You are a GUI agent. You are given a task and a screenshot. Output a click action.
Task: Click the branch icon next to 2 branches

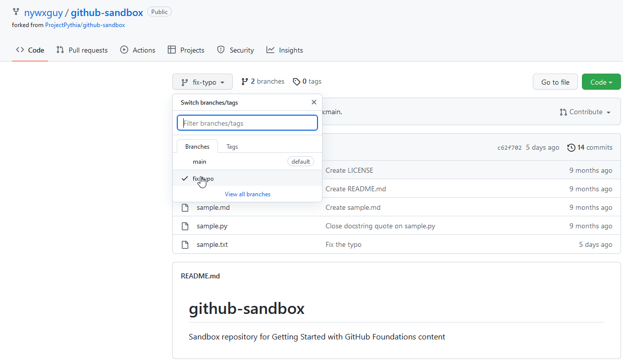245,82
